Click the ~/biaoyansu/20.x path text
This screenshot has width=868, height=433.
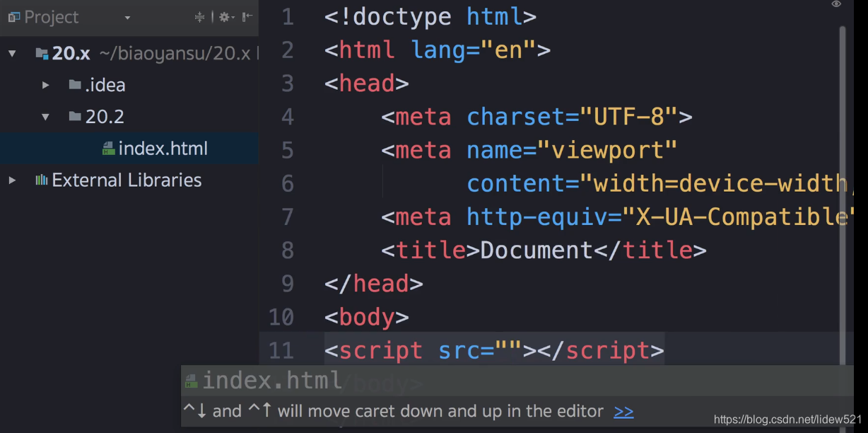(x=175, y=53)
